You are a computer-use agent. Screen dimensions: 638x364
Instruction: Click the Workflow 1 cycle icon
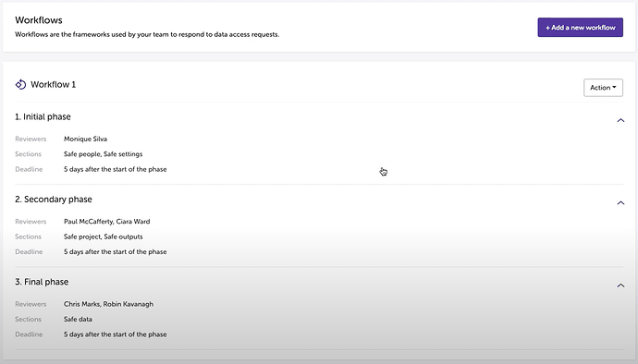pos(20,84)
